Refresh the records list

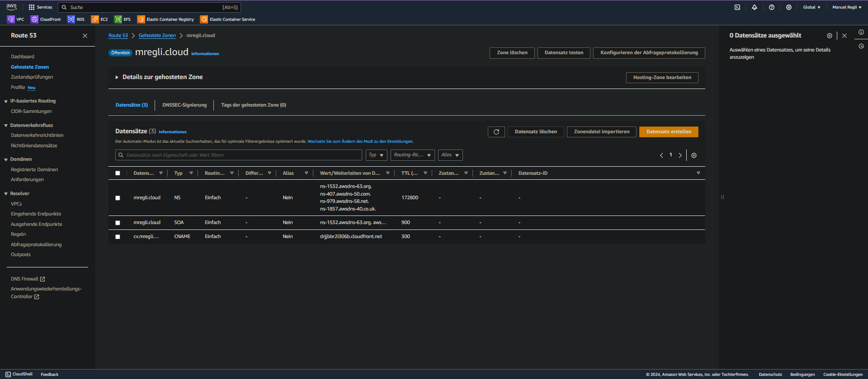coord(496,132)
